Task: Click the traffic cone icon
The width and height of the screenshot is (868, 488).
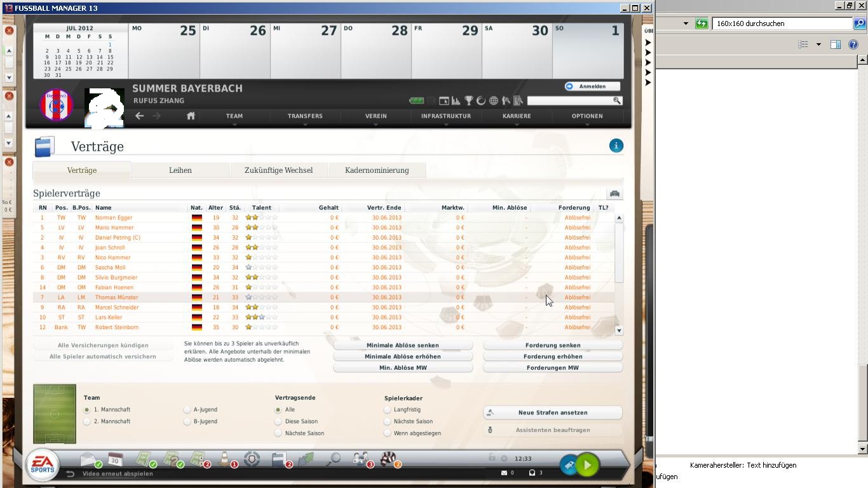Action: point(225,459)
